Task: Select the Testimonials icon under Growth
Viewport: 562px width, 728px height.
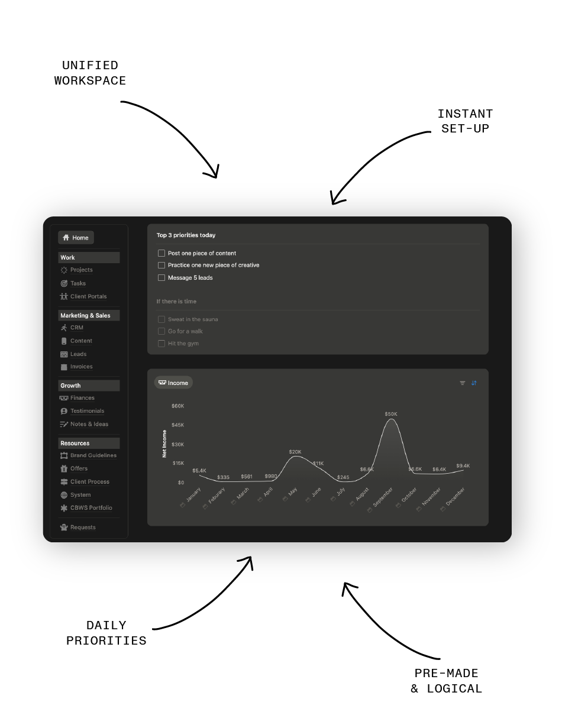Action: 64,411
